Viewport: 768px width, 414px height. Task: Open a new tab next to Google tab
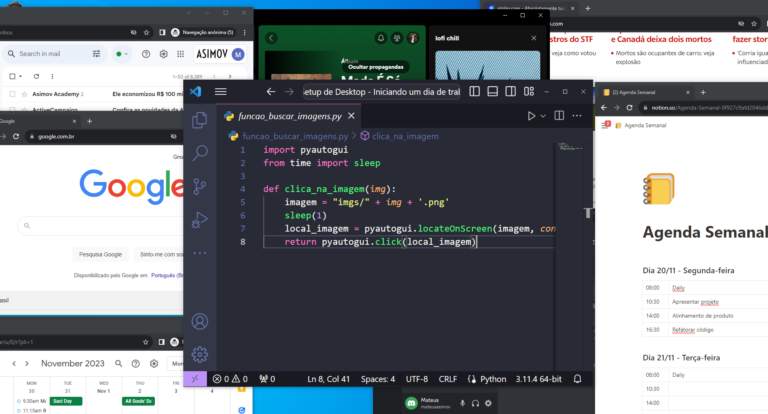[89, 121]
